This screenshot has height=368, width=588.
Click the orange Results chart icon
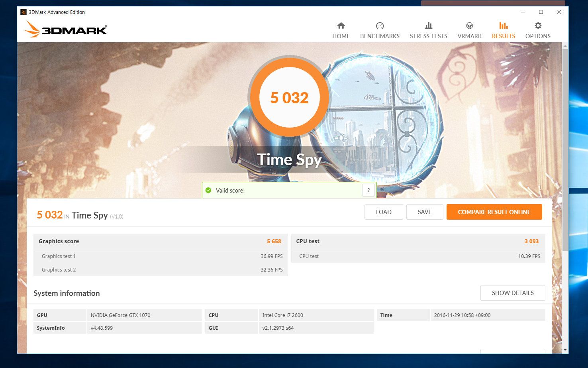[x=503, y=26]
